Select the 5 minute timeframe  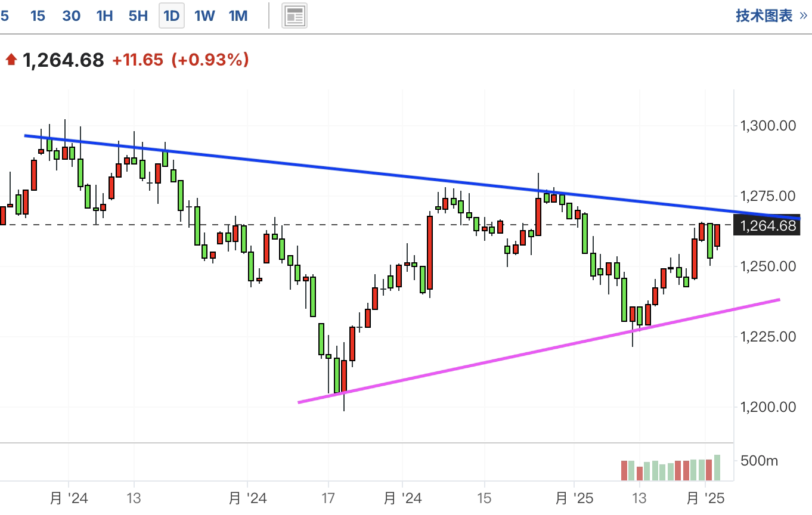coord(5,15)
